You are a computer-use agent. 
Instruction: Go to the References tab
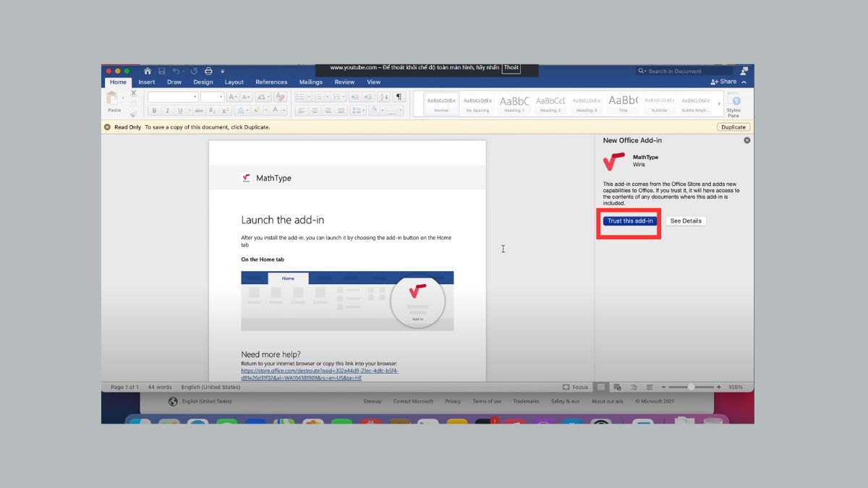pyautogui.click(x=271, y=82)
